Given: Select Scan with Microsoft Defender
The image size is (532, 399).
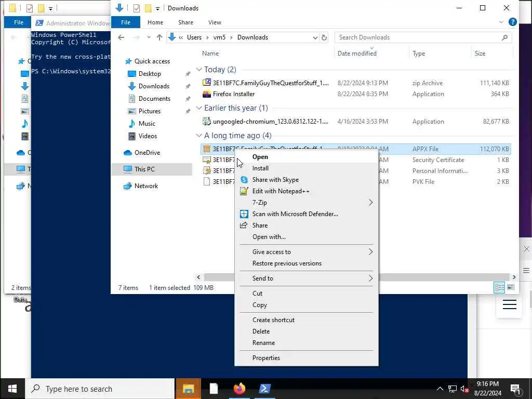Looking at the screenshot, I should [295, 214].
